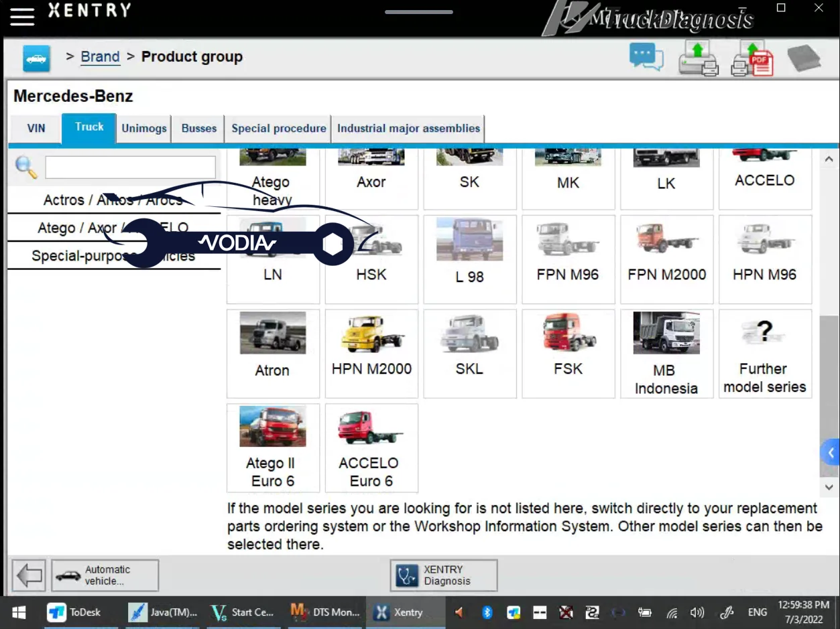Select the LN truck series
Image resolution: width=840 pixels, height=629 pixels.
coord(273,259)
